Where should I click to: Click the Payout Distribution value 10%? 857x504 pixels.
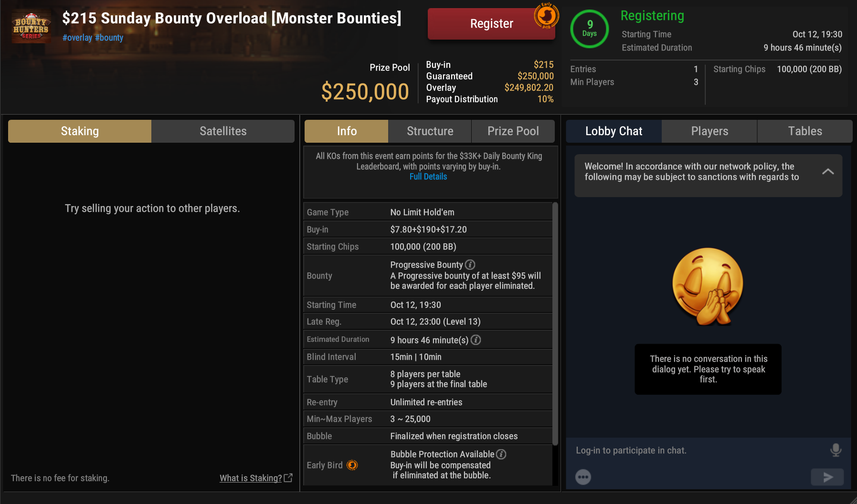click(x=546, y=99)
